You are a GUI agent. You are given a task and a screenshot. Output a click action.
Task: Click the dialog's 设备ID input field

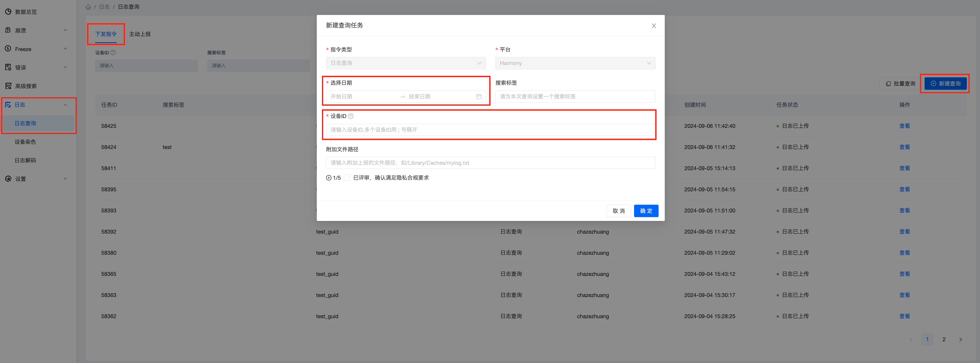490,130
